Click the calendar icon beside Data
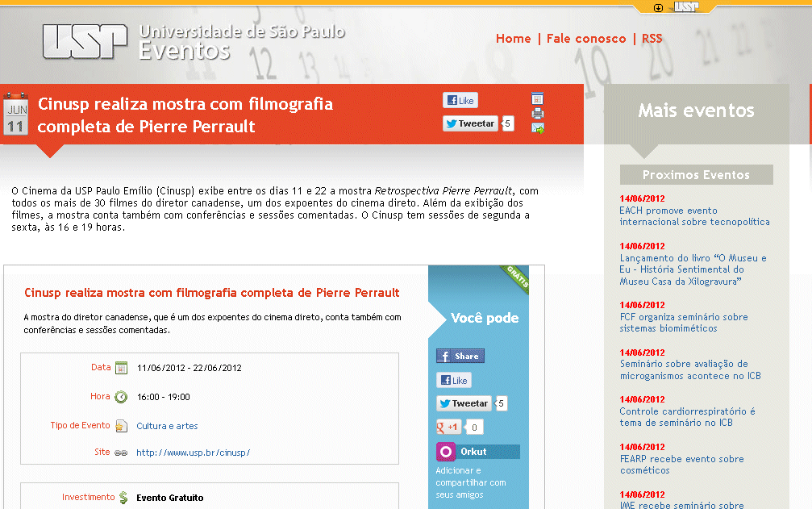 tap(121, 368)
